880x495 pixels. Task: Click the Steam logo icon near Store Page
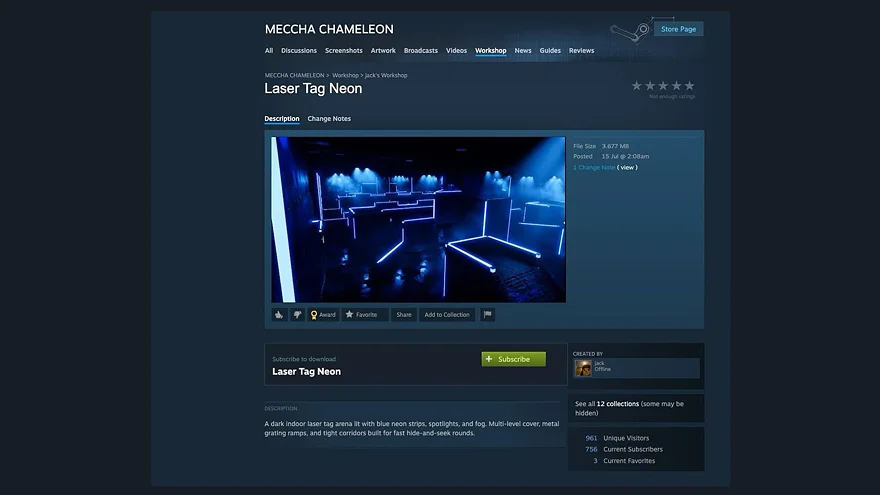[x=630, y=32]
